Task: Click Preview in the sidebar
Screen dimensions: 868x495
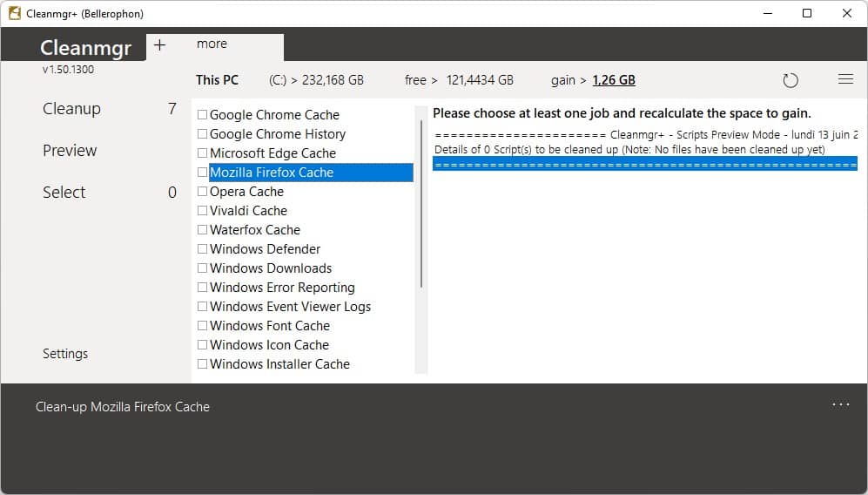Action: [x=70, y=150]
